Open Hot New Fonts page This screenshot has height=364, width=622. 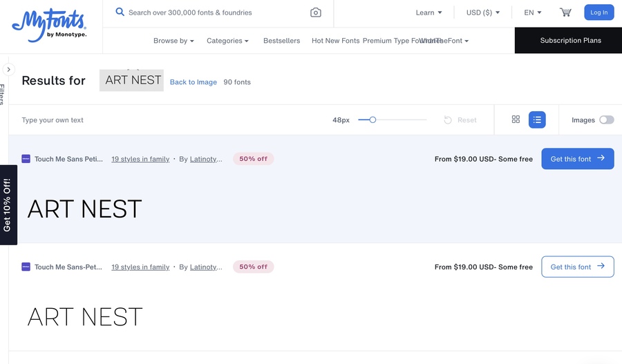[335, 41]
